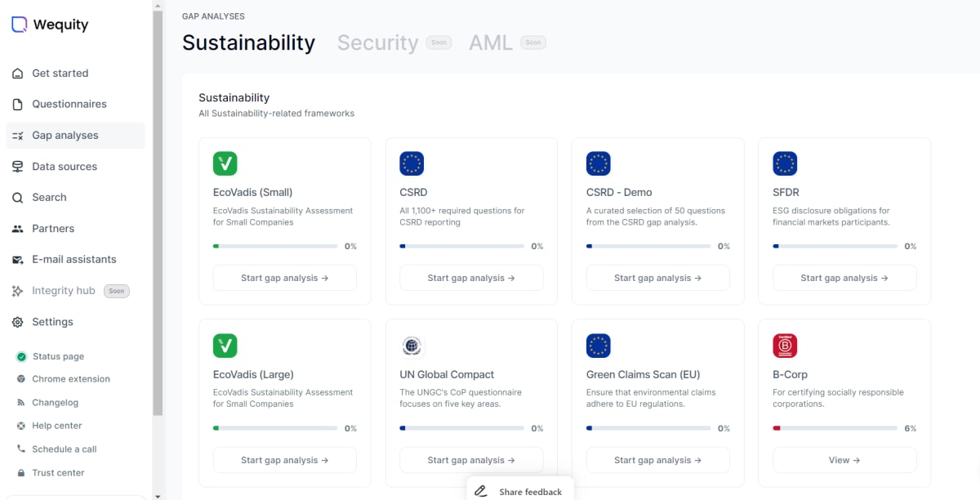Start gap analysis for Green Claims Scan
The height and width of the screenshot is (500, 980).
(658, 460)
